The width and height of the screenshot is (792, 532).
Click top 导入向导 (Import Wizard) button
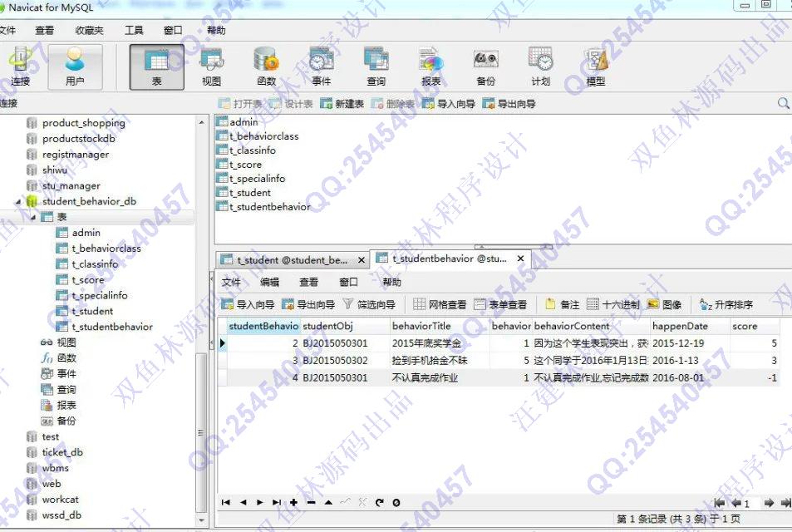449,104
